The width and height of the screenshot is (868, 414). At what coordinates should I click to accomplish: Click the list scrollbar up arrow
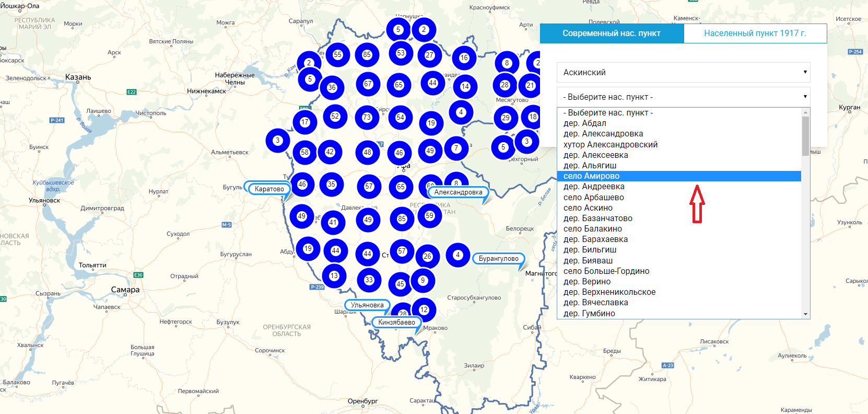coord(805,112)
